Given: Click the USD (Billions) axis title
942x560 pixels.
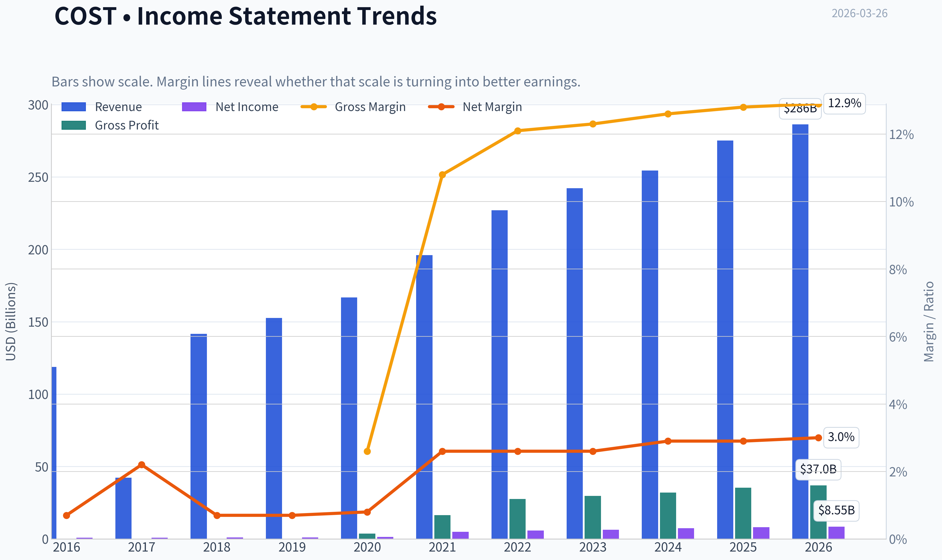Looking at the screenshot, I should coord(11,322).
